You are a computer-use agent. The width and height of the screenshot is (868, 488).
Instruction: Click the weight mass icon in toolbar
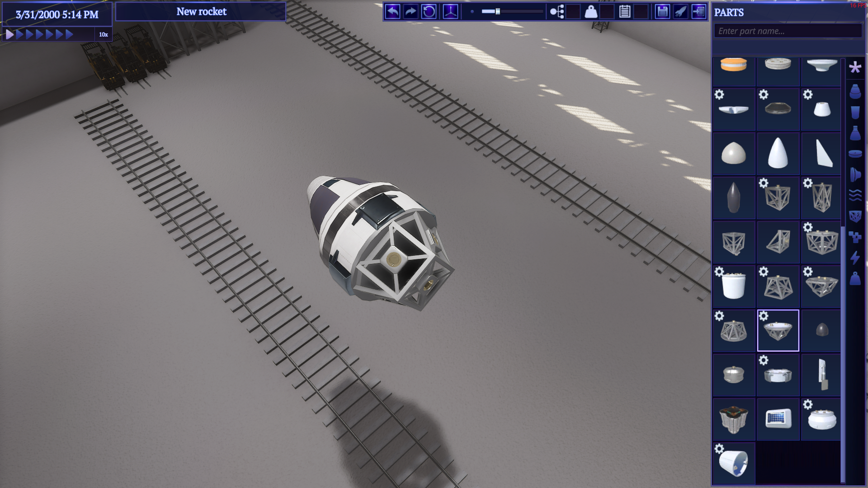[591, 12]
